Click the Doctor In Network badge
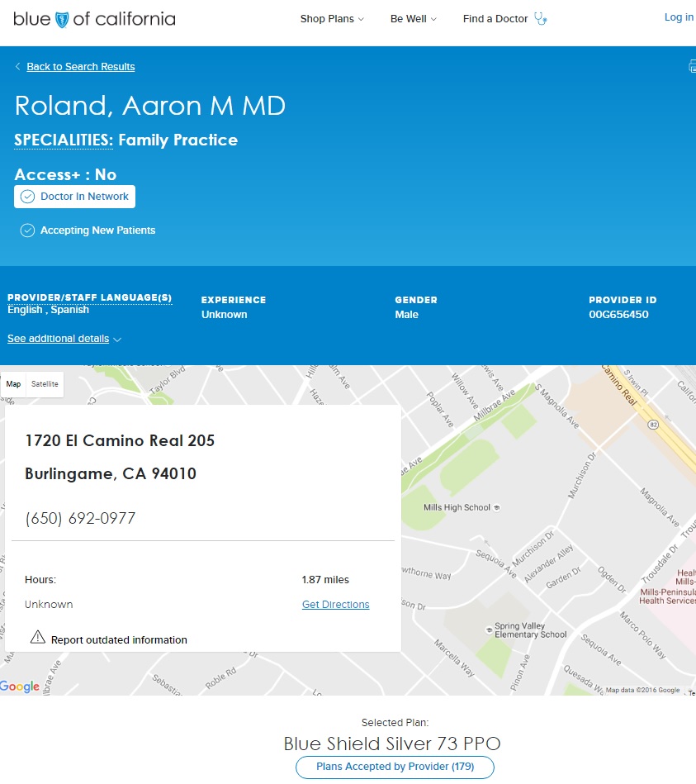This screenshot has width=696, height=784. click(x=74, y=197)
